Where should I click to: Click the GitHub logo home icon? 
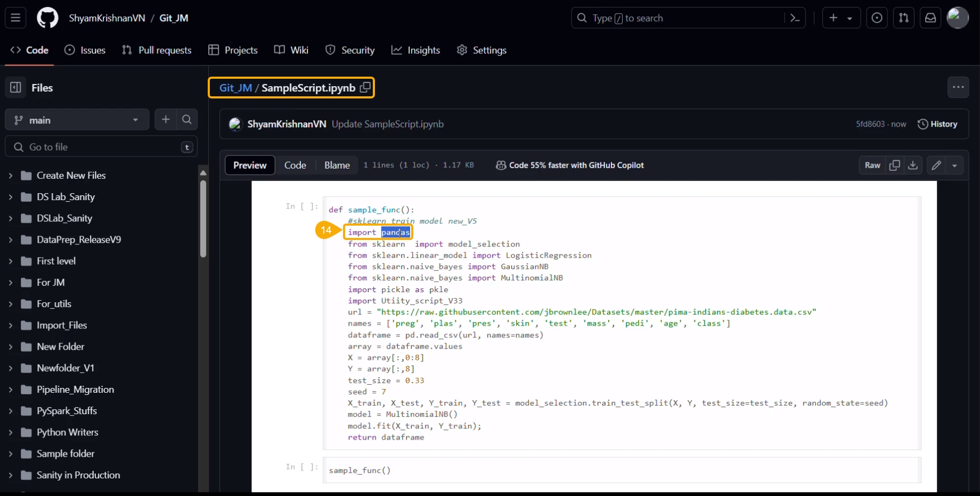click(x=47, y=18)
